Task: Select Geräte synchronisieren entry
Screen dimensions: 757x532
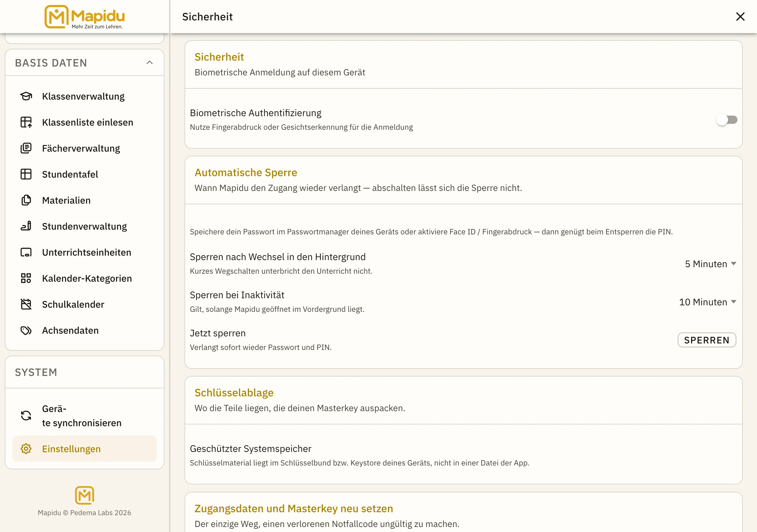Action: click(x=84, y=416)
